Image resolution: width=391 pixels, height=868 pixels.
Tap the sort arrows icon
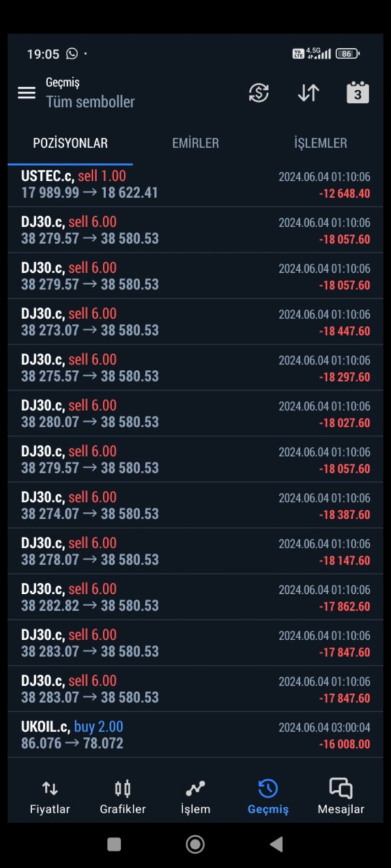tap(308, 93)
